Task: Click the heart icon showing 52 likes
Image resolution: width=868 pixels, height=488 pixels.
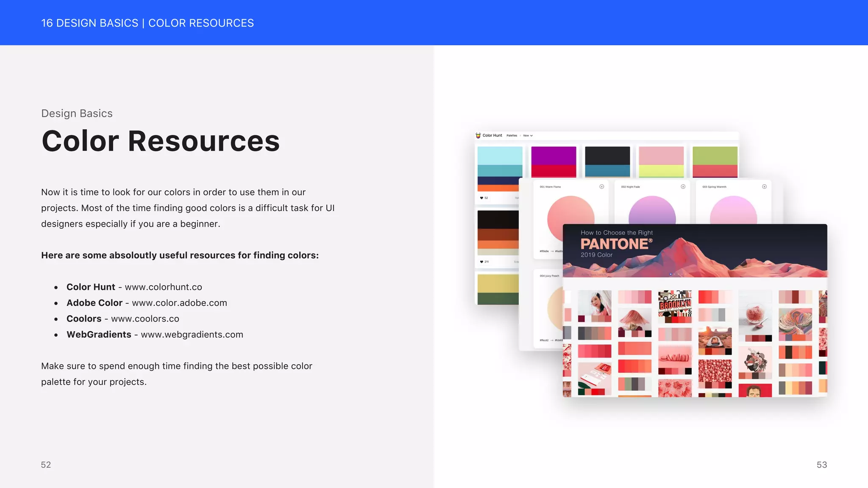Action: coord(481,198)
